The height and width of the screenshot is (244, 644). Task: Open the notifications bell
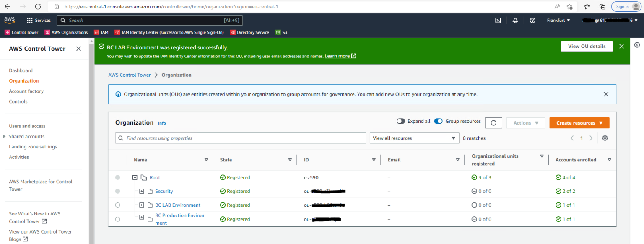click(515, 20)
